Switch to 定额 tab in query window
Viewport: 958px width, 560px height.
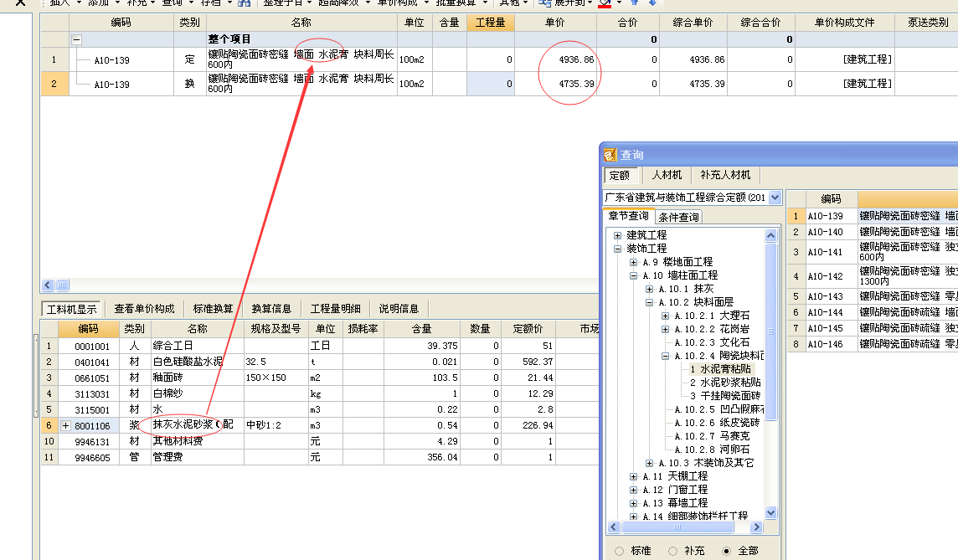(621, 175)
